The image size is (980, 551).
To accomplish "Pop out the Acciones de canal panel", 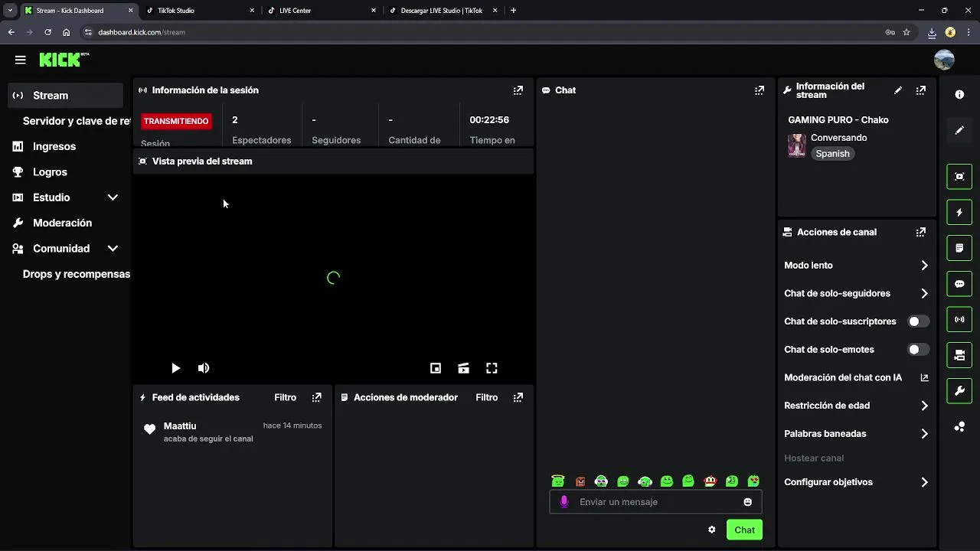I will click(921, 232).
